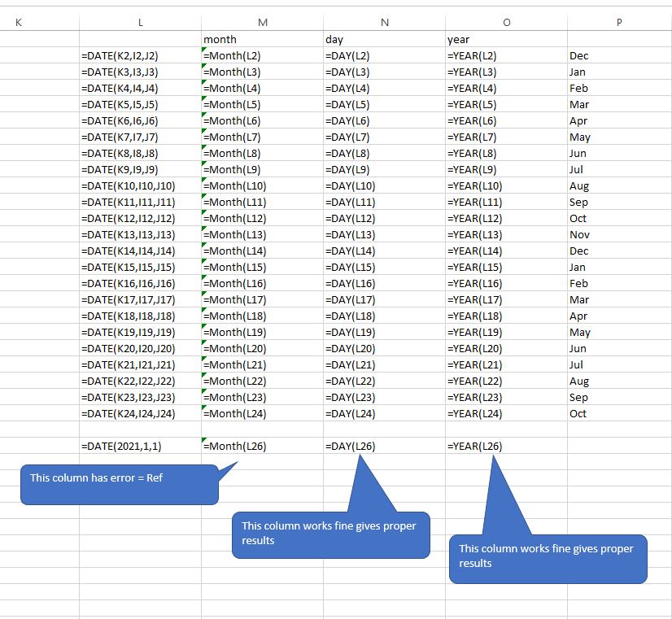Screen dimensions: 672x619
Task: Click 'Oct' cell in =YEAR(L24) row
Action: click(x=619, y=414)
